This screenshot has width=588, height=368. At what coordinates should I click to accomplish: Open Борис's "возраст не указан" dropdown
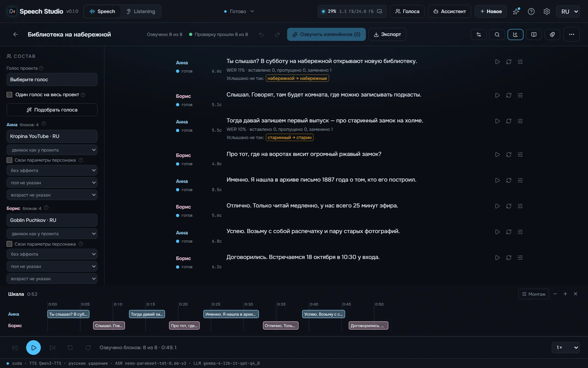click(x=52, y=279)
